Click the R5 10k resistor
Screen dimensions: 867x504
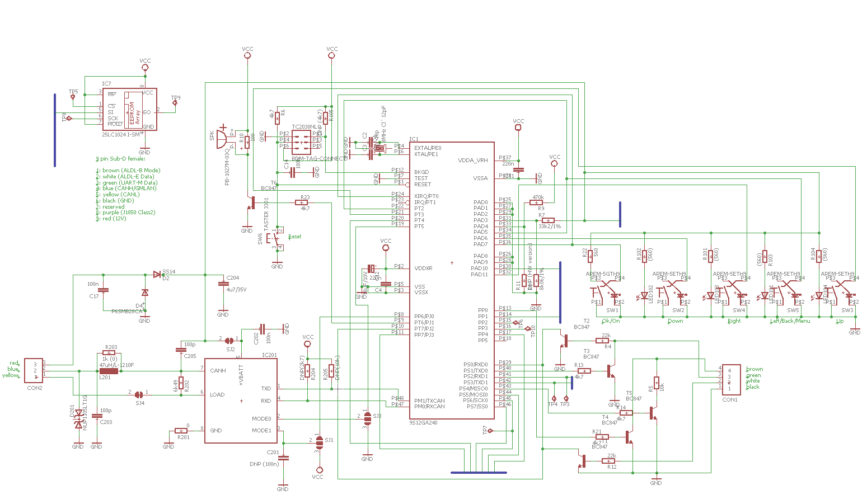pyautogui.click(x=657, y=383)
